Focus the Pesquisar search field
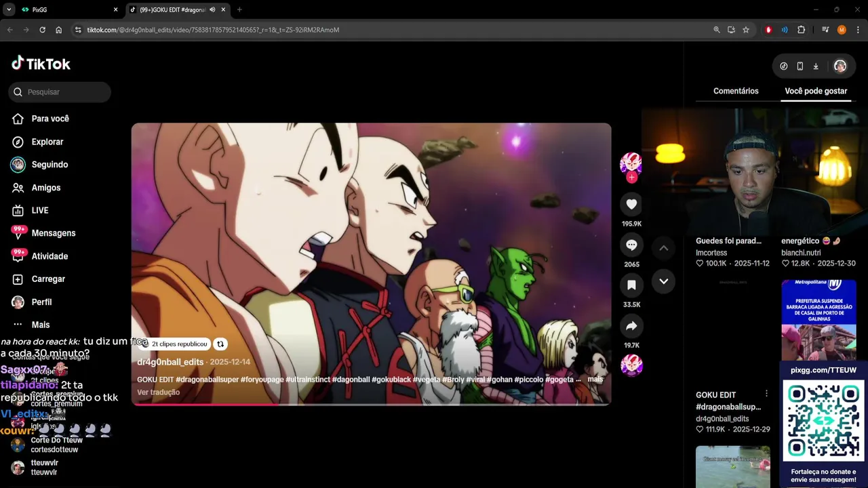Screen dimensions: 868x488 click(60, 91)
